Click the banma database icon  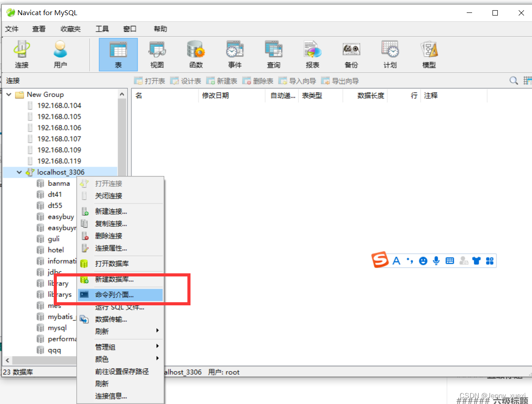[40, 183]
